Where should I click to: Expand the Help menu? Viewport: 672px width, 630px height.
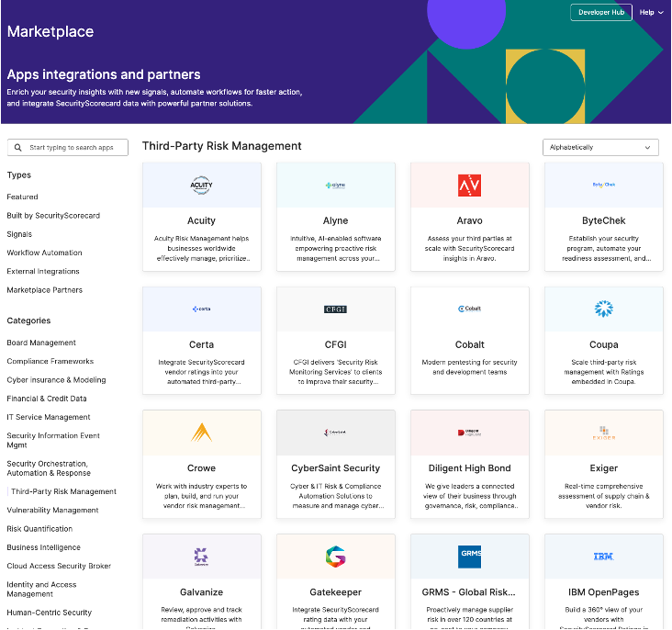pyautogui.click(x=650, y=13)
